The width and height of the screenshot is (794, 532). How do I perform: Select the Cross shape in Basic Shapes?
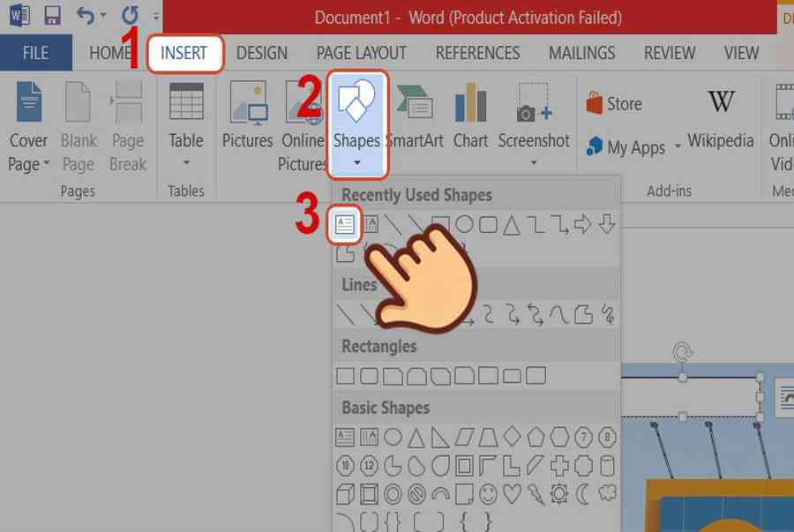click(x=559, y=466)
